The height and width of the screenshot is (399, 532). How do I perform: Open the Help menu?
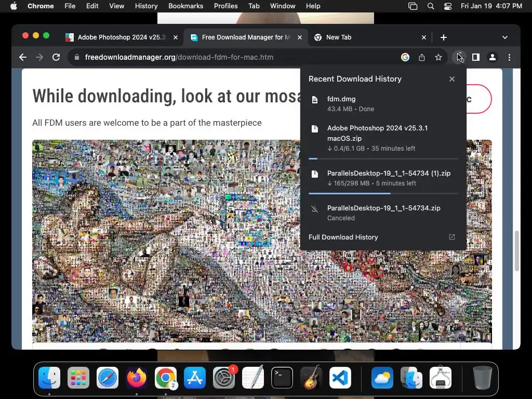pos(313,6)
